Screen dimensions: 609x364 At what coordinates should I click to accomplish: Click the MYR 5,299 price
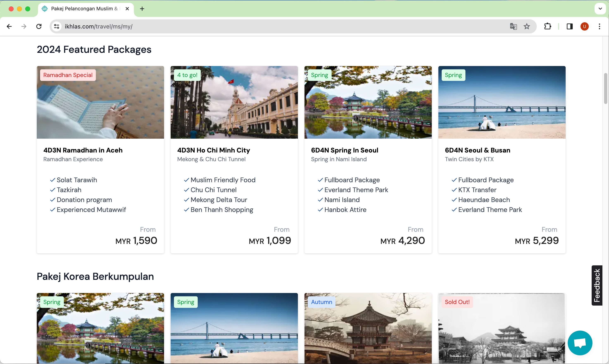[537, 241]
